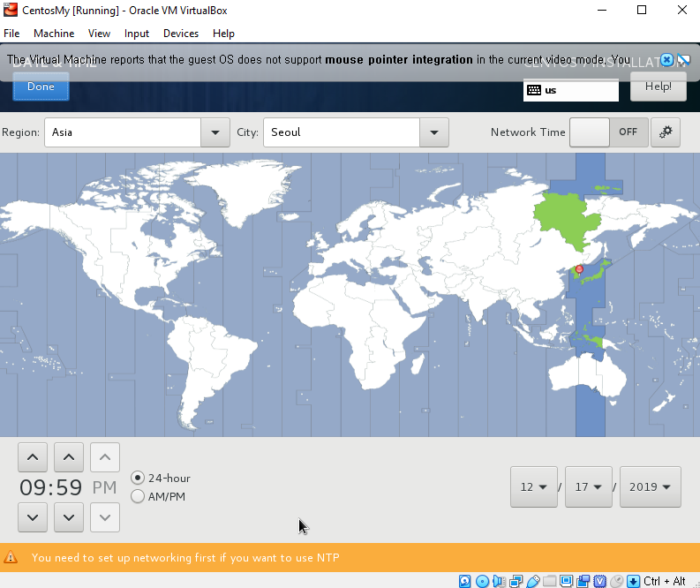The image size is (700, 588).
Task: Click the Help! button
Action: (x=658, y=87)
